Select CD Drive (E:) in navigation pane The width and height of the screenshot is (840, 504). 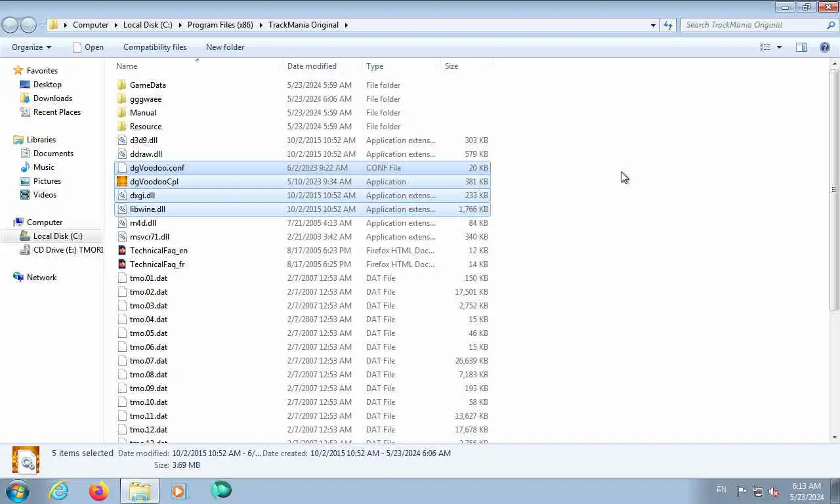pyautogui.click(x=60, y=250)
